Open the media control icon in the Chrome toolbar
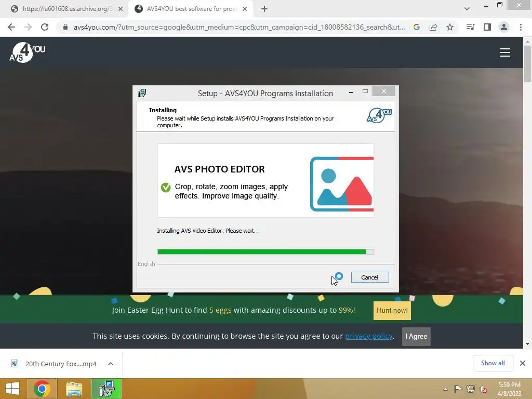The image size is (532, 399). pyautogui.click(x=470, y=27)
